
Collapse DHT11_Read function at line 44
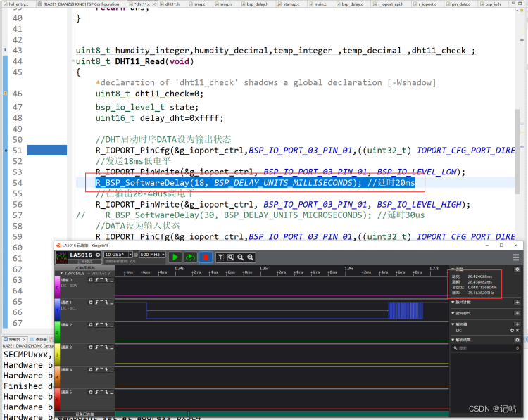73,61
